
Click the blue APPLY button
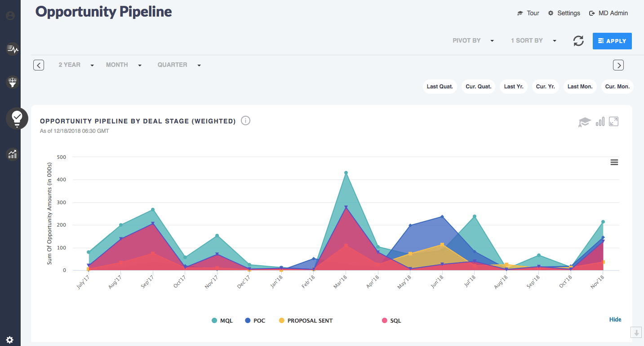pos(612,40)
